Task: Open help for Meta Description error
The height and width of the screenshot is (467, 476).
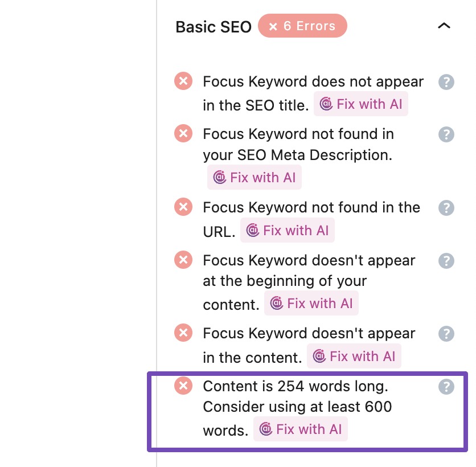Action: [446, 134]
